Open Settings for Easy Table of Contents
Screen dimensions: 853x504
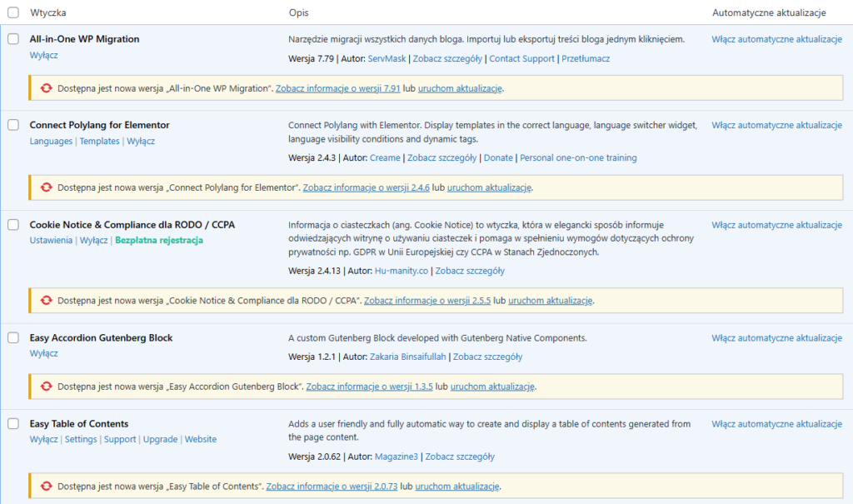pos(81,439)
